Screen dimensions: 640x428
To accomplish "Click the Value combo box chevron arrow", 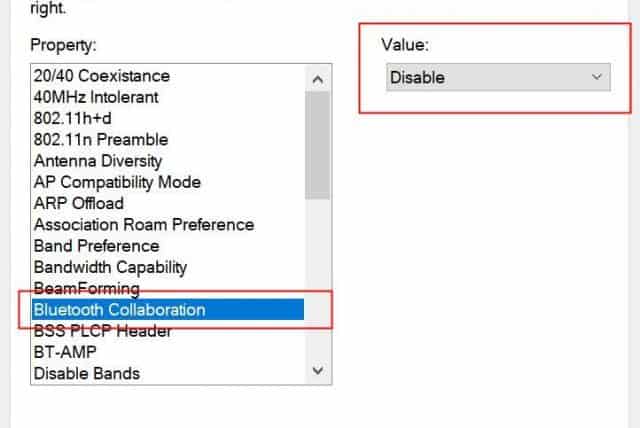I will coord(597,77).
